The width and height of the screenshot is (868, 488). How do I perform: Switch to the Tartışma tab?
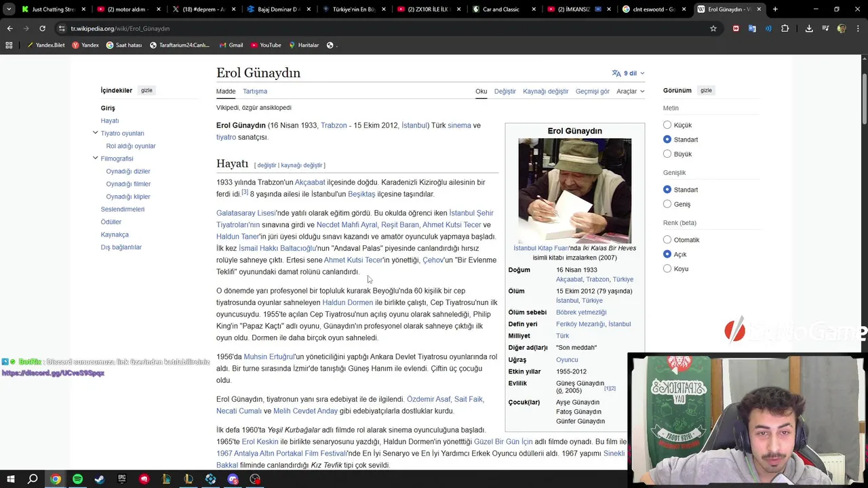click(255, 91)
